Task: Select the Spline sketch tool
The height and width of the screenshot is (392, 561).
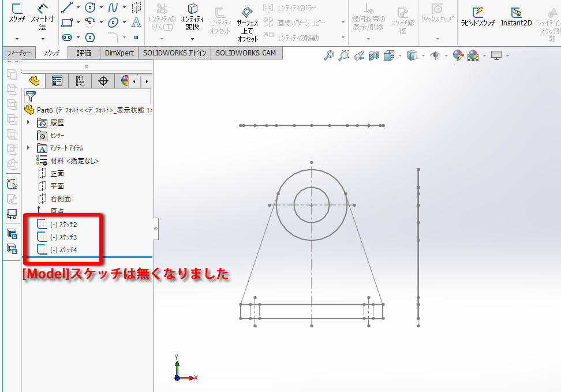Action: pyautogui.click(x=113, y=8)
